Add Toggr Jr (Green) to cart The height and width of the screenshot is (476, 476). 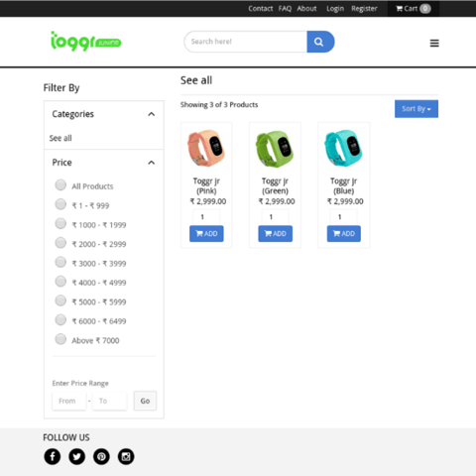click(276, 234)
